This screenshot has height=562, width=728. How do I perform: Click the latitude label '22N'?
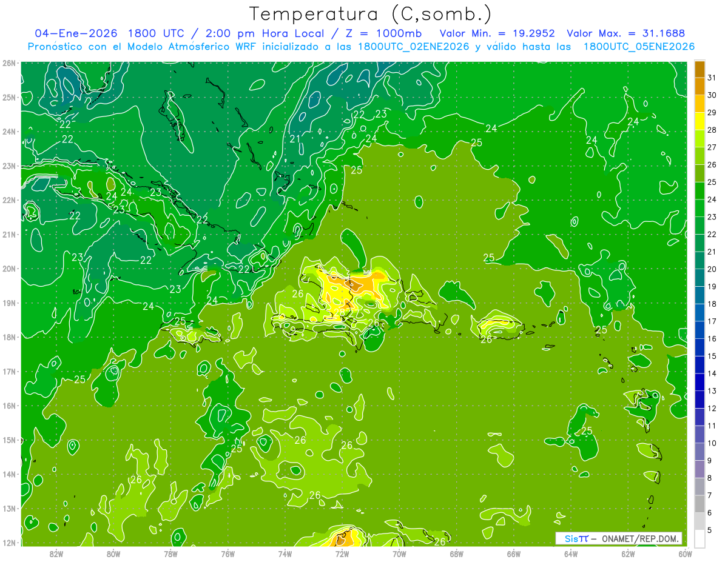[9, 200]
